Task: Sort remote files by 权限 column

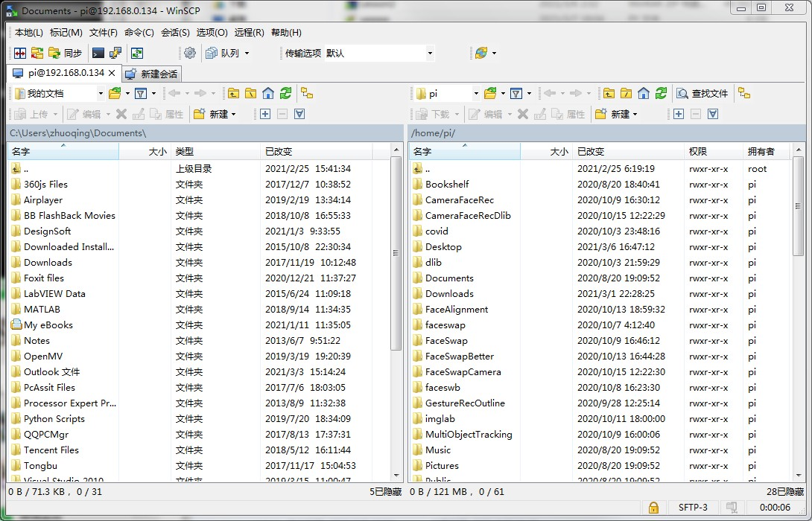Action: pos(714,152)
